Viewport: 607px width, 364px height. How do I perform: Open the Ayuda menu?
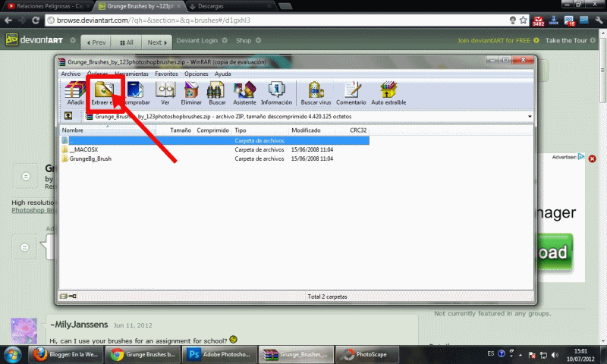[222, 74]
